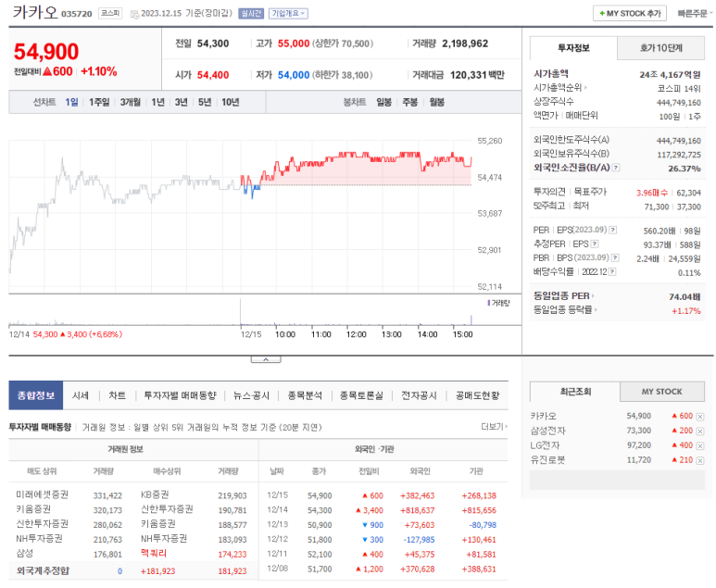Click the 시가총액 value 24조 4,167억원

point(670,74)
